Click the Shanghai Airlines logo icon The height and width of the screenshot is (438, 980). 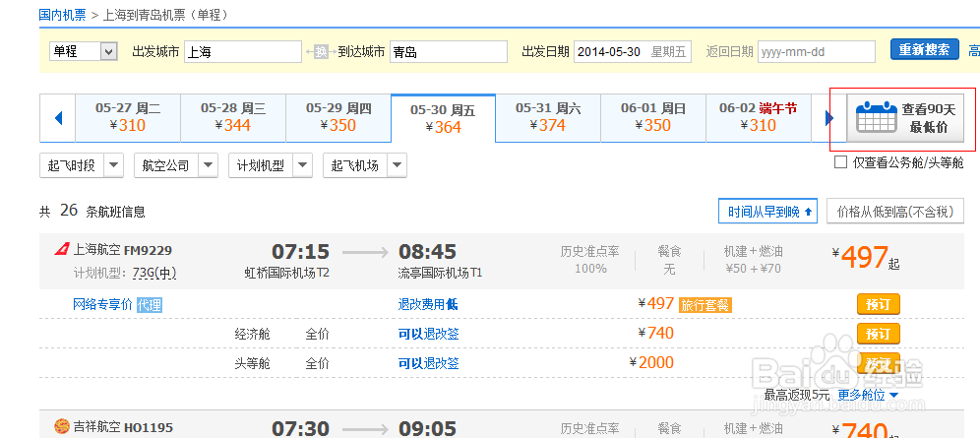point(60,250)
